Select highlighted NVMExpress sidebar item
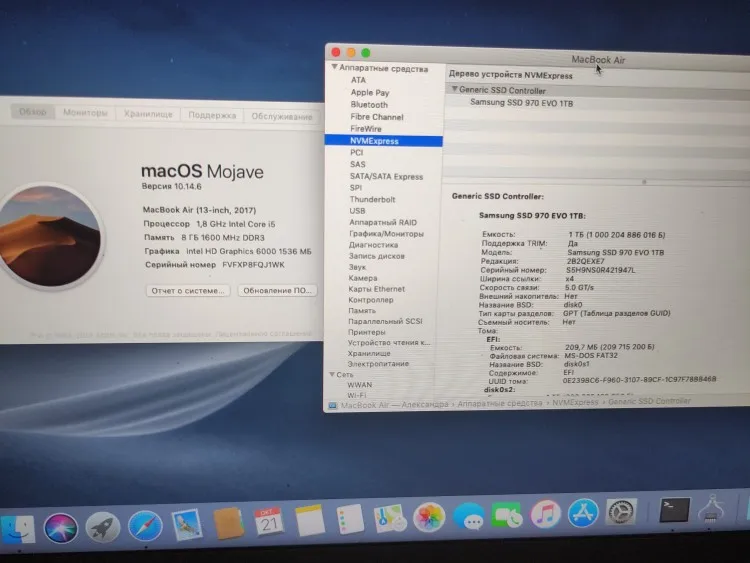 (x=384, y=141)
